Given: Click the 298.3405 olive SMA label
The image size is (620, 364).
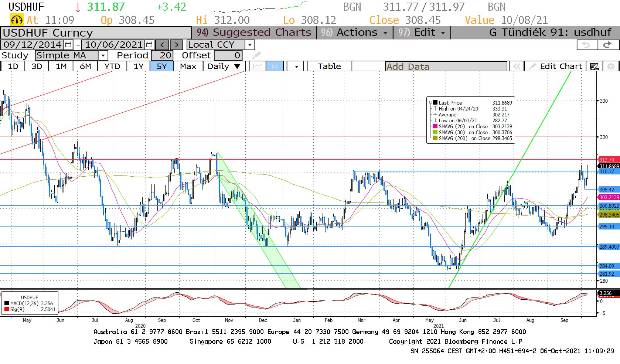Looking at the screenshot, I should click(609, 214).
